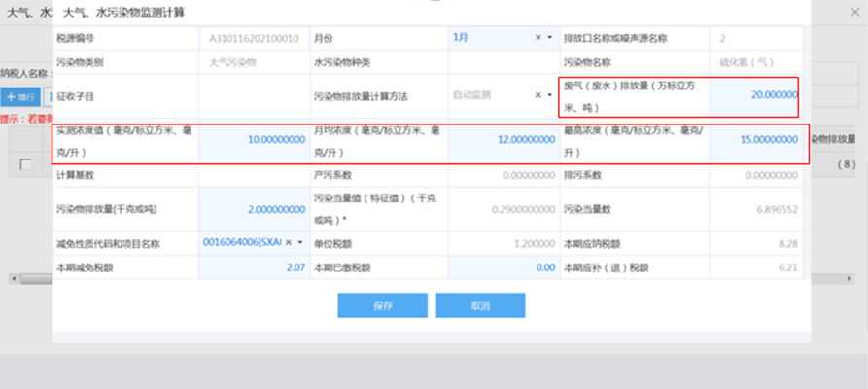868x389 pixels.
Task: Clear the 减免性质代码 selected value
Action: (x=288, y=242)
